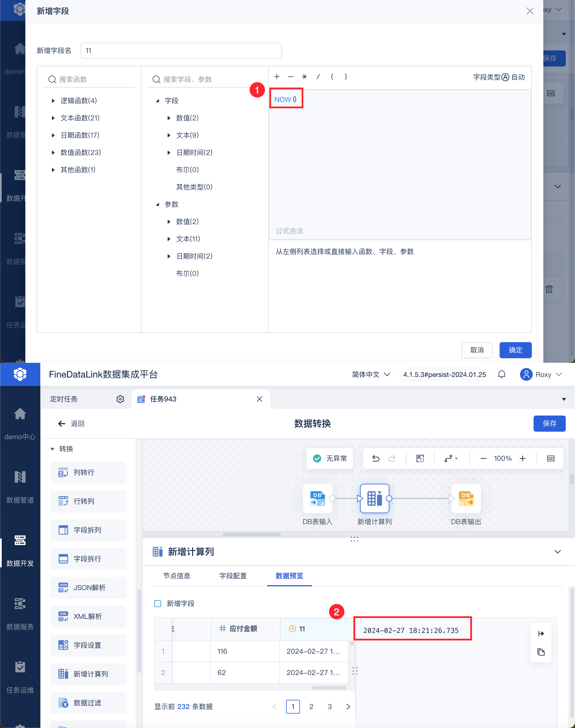Open the notification bell
Viewport: 575px width, 728px height.
click(x=501, y=374)
